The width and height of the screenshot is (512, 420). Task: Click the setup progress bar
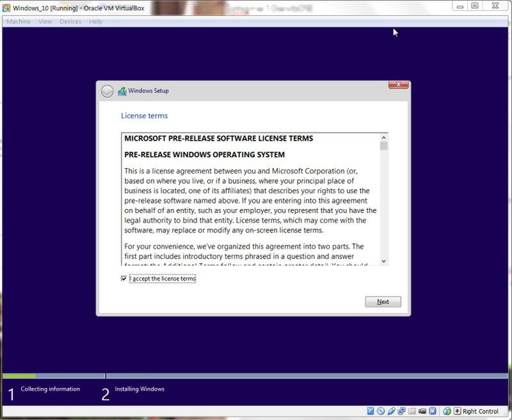pos(255,376)
